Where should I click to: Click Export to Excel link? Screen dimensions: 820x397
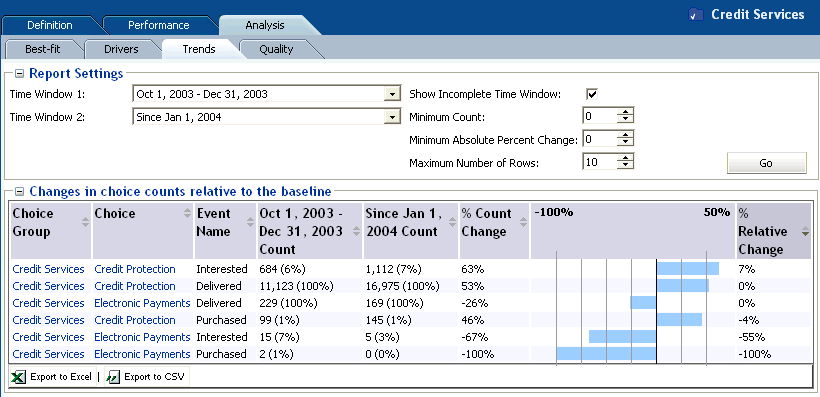[x=61, y=377]
